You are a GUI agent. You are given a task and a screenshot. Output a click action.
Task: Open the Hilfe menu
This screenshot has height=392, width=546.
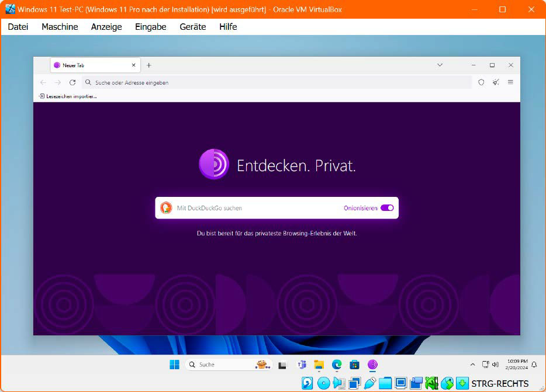point(228,27)
